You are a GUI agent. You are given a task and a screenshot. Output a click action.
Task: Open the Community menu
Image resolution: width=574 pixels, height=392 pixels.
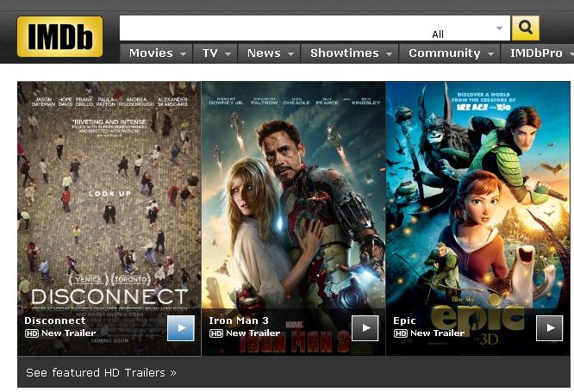(x=450, y=53)
